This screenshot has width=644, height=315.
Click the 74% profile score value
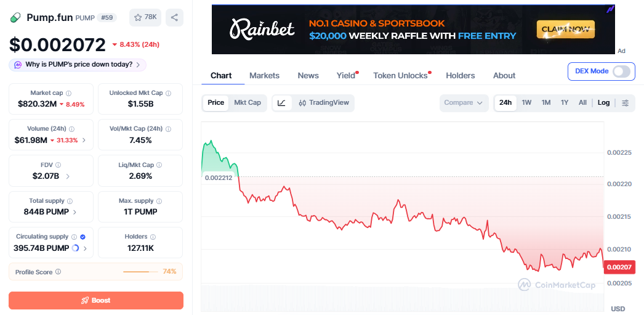170,271
